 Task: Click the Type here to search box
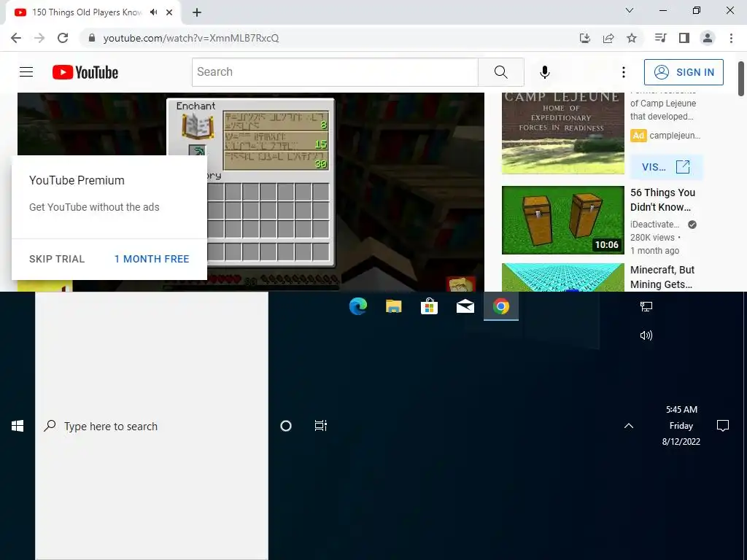pos(152,426)
